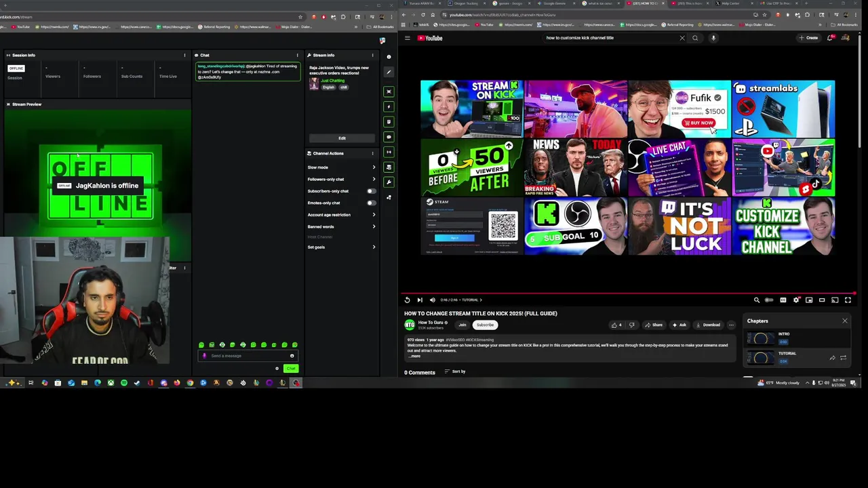Open YouTube notifications bell
The image size is (868, 488).
[x=830, y=38]
